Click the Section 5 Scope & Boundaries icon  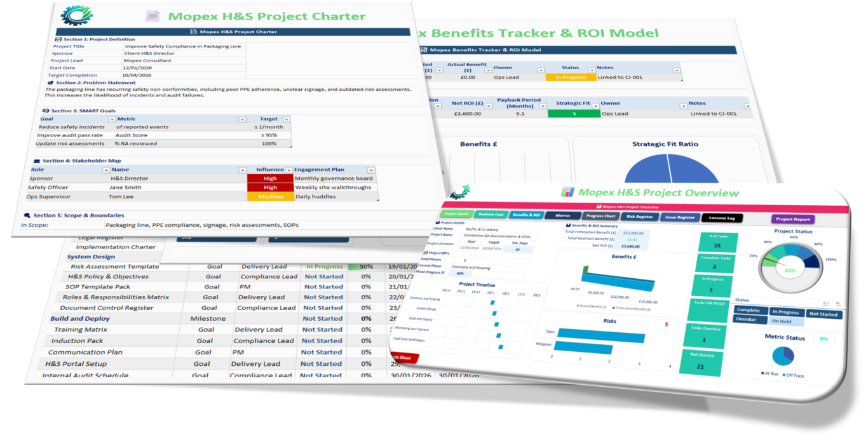(27, 215)
